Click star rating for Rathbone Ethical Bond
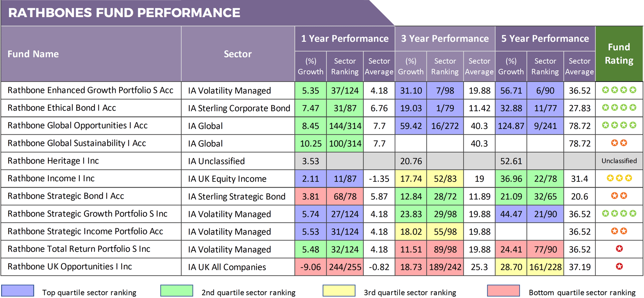The height and width of the screenshot is (298, 644). coord(619,108)
